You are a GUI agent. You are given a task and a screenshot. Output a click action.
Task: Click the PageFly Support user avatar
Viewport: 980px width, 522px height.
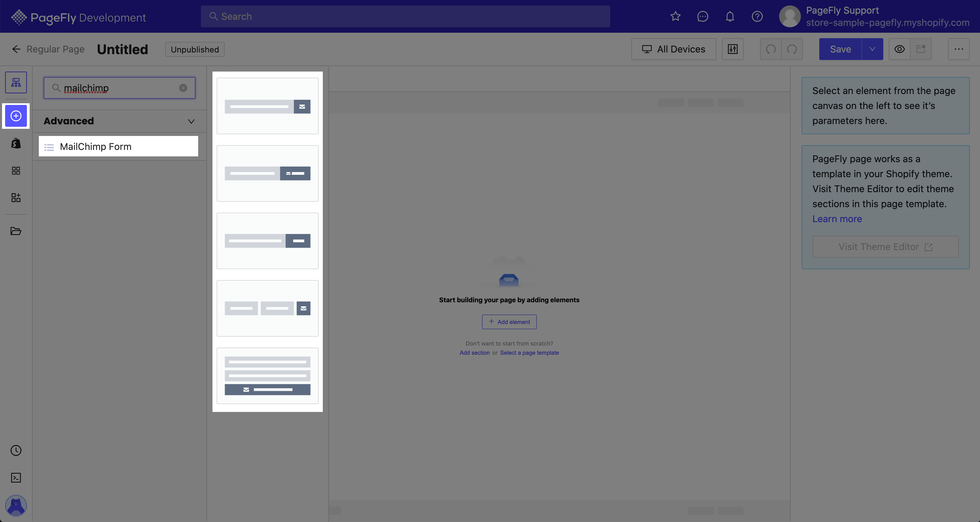pos(790,16)
